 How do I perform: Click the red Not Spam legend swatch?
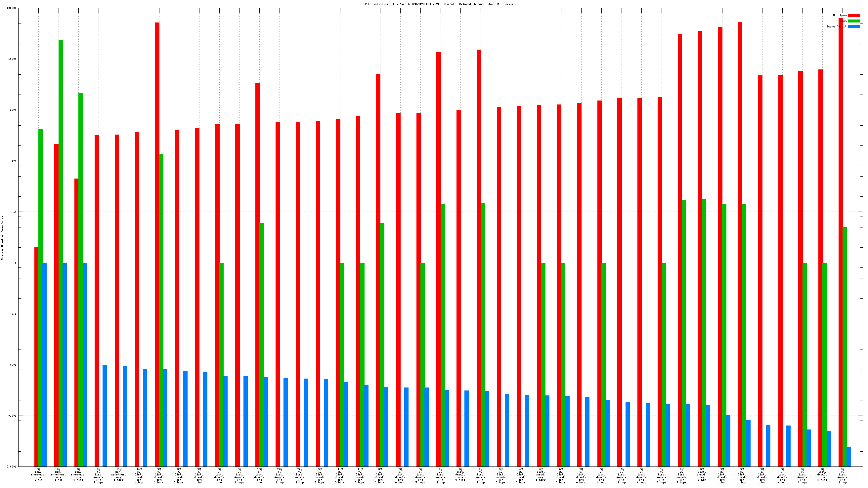click(853, 15)
